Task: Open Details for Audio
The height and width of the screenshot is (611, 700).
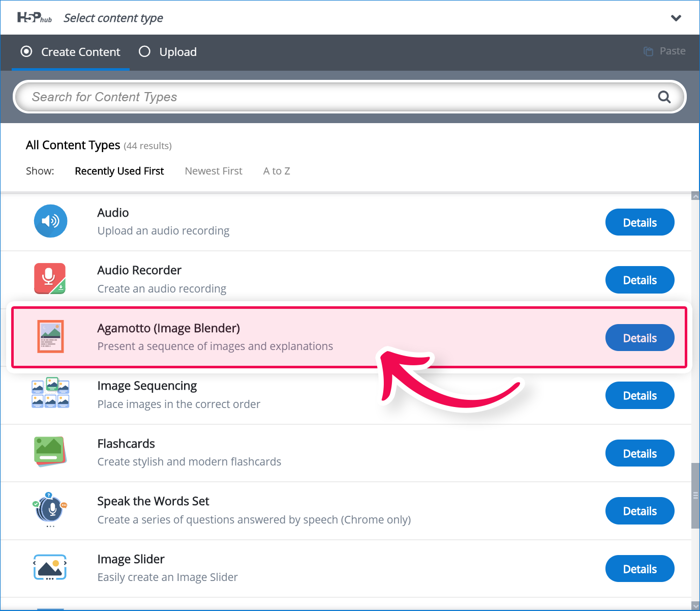Action: [640, 222]
